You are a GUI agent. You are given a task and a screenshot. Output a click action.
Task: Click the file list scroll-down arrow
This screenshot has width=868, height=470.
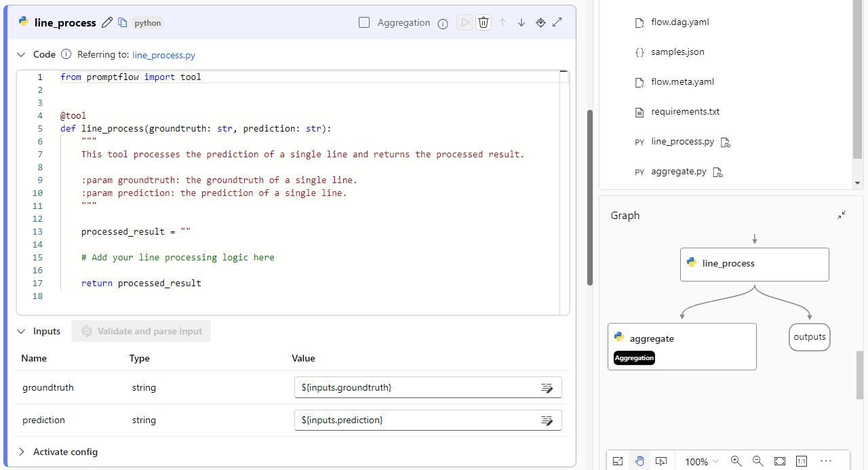(858, 183)
